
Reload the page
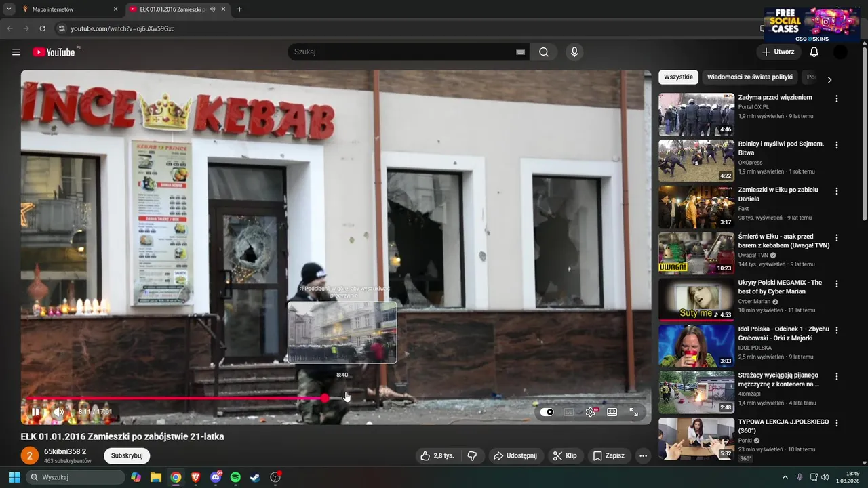tap(42, 28)
